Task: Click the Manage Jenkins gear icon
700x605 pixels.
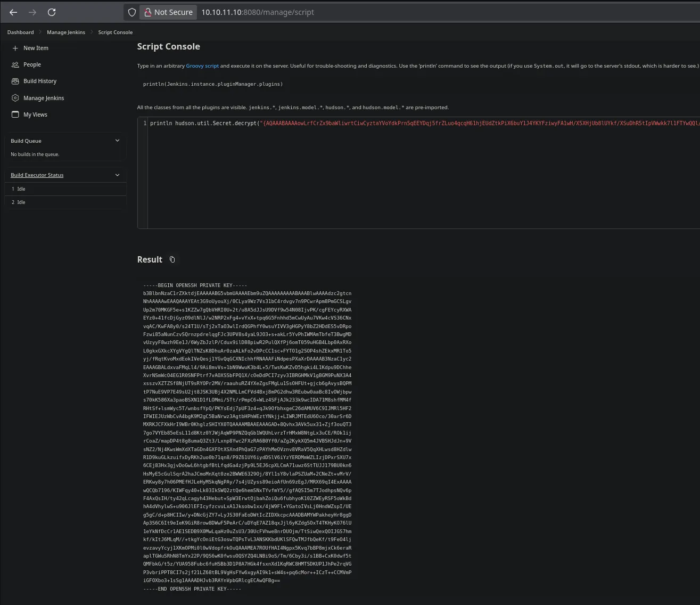Action: [15, 98]
